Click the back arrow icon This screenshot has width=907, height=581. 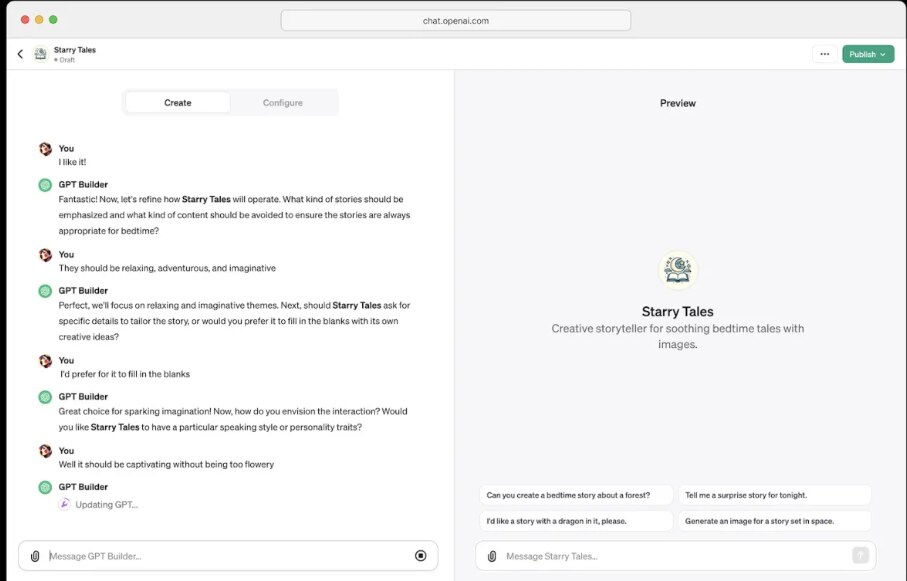click(20, 54)
